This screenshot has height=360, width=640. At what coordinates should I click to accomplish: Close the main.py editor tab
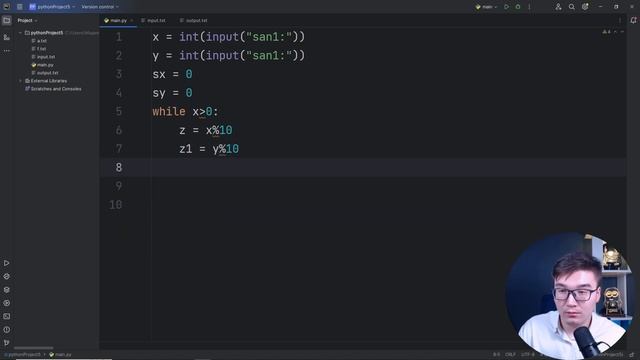tap(131, 20)
